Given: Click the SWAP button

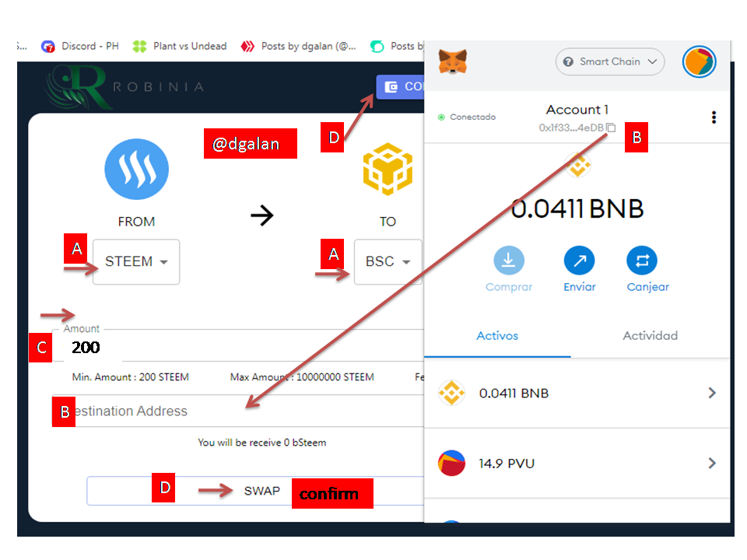Looking at the screenshot, I should [255, 491].
